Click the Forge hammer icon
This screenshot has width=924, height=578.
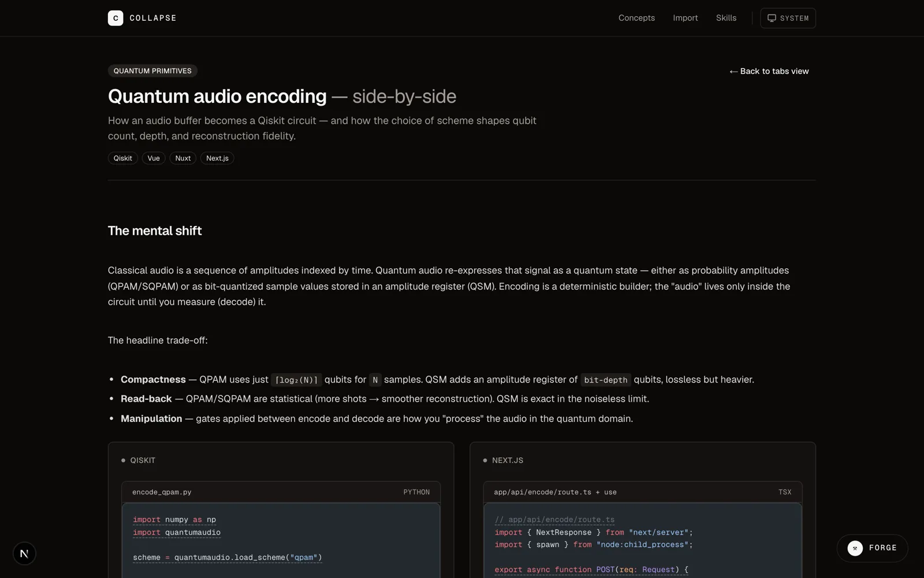(x=855, y=548)
